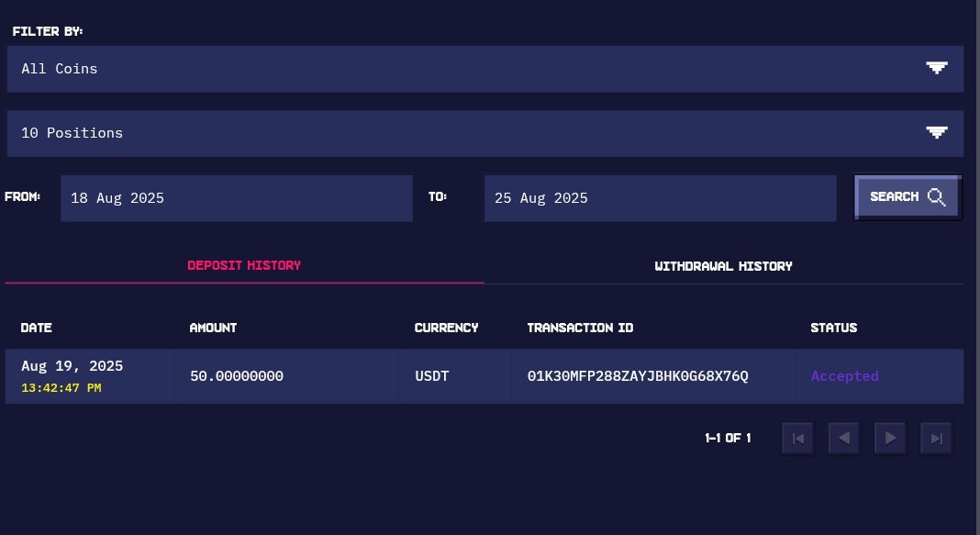Click the 50.00000000 amount cell

pyautogui.click(x=237, y=376)
